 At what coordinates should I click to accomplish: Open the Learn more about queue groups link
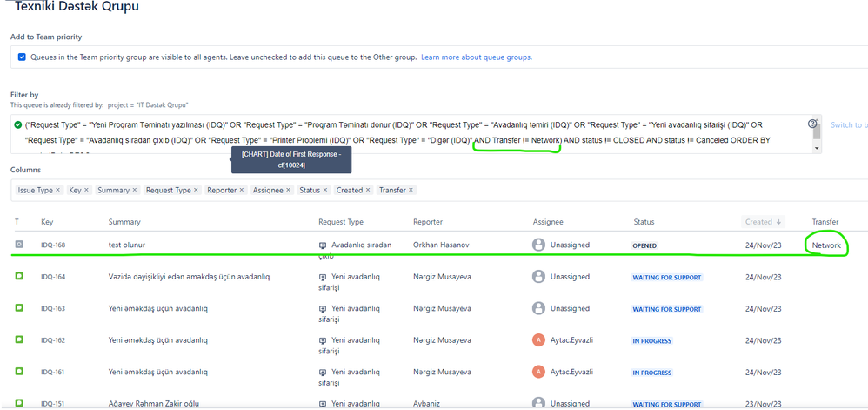click(477, 57)
